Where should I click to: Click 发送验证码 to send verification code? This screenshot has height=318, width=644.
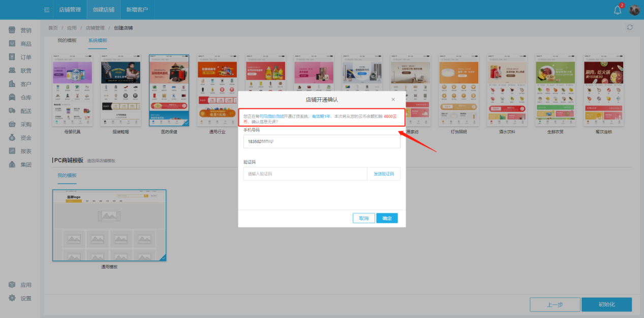pyautogui.click(x=383, y=174)
